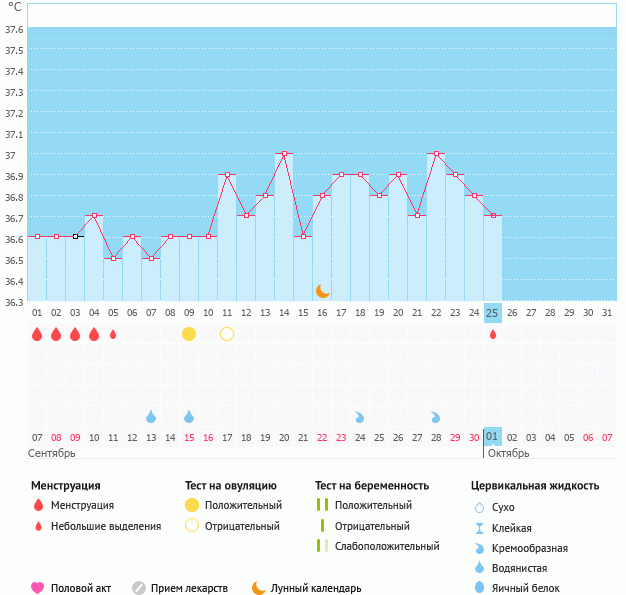Click the creamy fluid icon on cycle day 18
This screenshot has height=595, width=626.
click(360, 416)
